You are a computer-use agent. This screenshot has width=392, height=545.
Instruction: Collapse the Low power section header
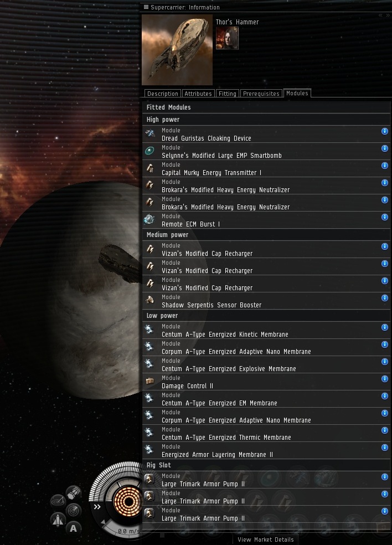click(x=266, y=316)
